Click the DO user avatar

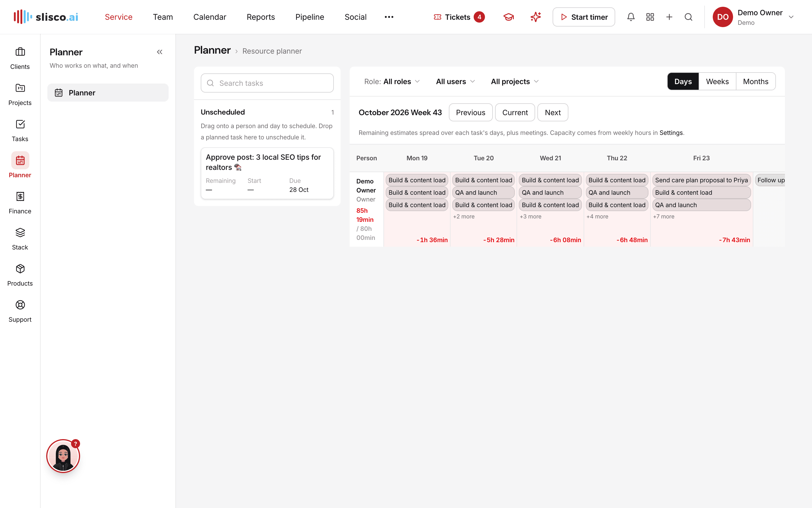pos(723,17)
